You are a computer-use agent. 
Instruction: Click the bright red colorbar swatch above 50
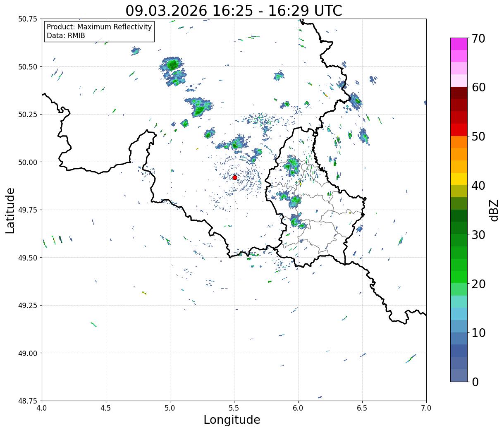(459, 130)
